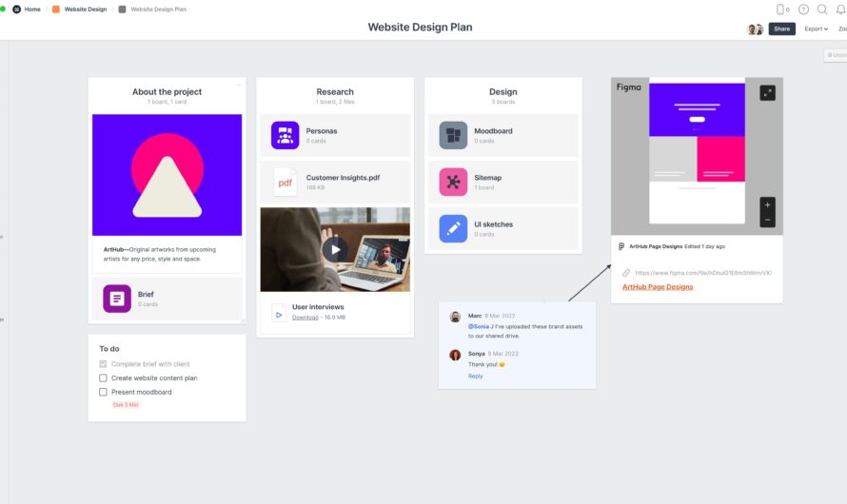Click collaborator avatars next to Share

pos(756,29)
